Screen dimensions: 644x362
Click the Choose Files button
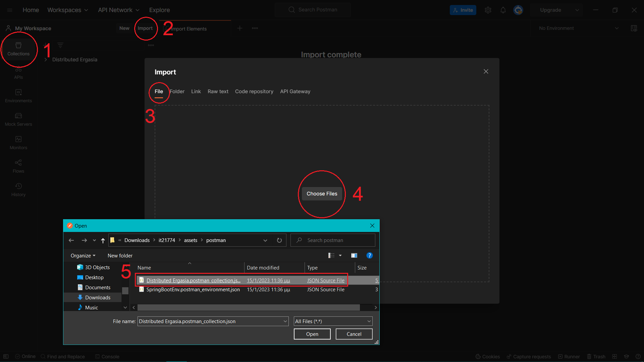pyautogui.click(x=322, y=194)
